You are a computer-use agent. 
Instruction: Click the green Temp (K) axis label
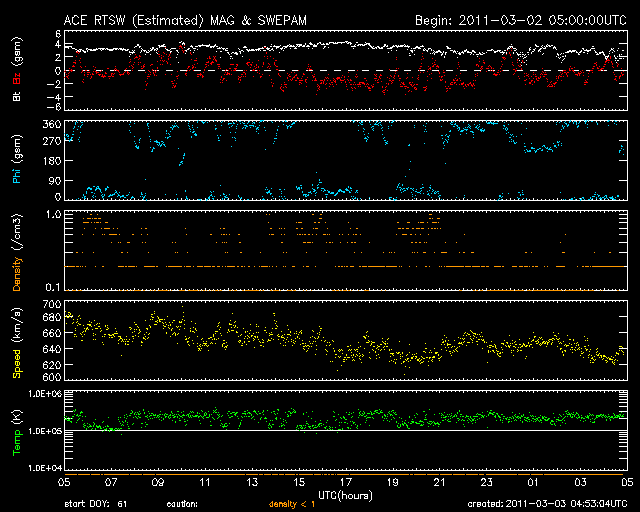pyautogui.click(x=15, y=430)
